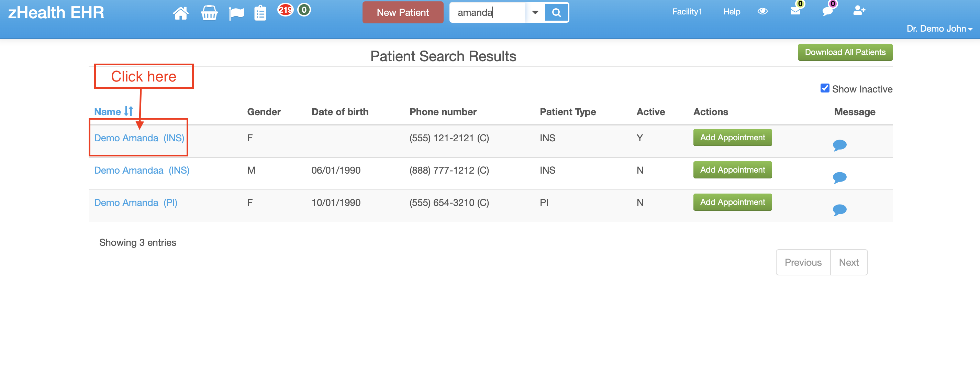Open the green 0 counter badge

304,10
